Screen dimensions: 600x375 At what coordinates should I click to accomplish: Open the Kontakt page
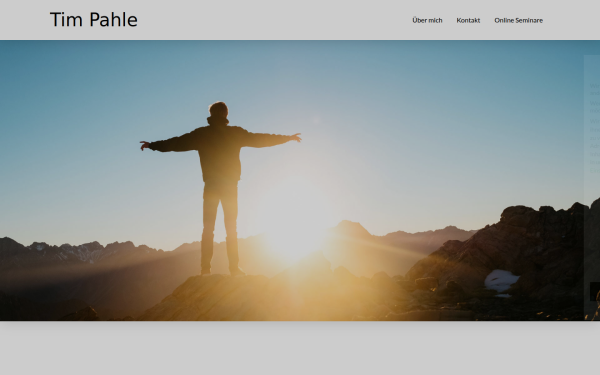pos(468,20)
